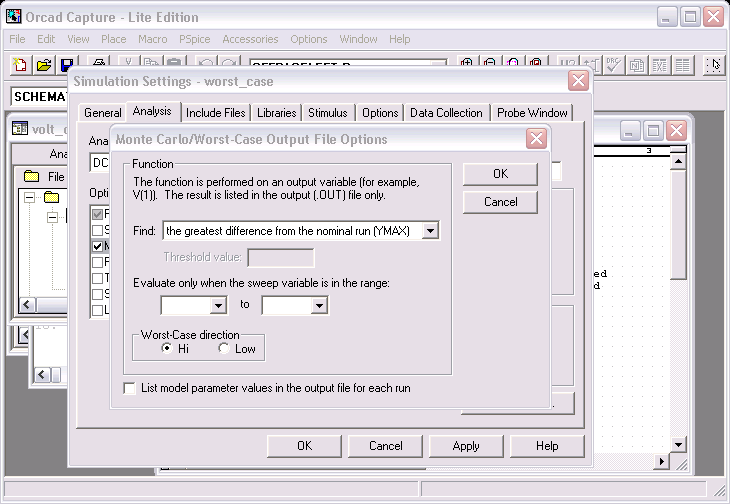The image size is (730, 504).
Task: Collapse the top-level project tree node
Action: coord(29,198)
